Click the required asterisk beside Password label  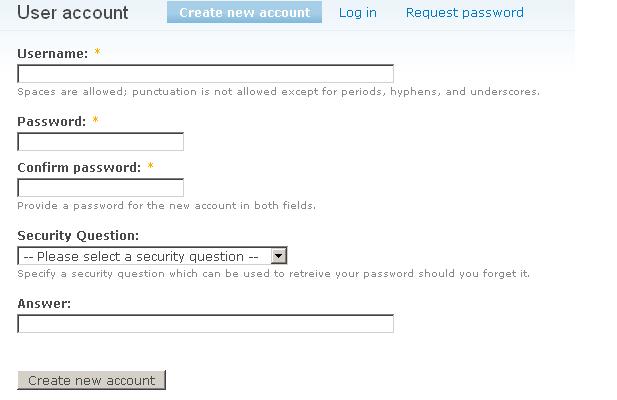95,121
